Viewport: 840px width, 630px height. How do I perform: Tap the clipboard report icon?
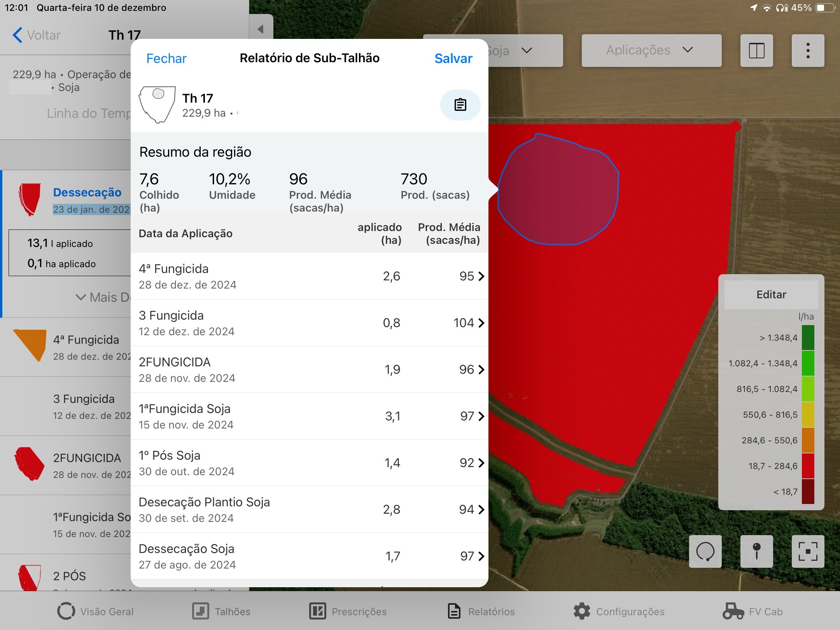(x=460, y=105)
